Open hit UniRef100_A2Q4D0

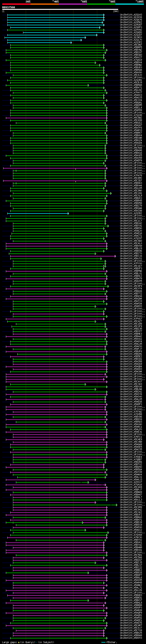[x=131, y=32]
